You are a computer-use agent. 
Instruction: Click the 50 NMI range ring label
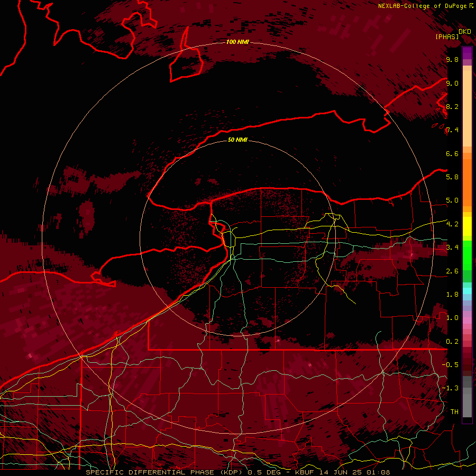coord(237,140)
